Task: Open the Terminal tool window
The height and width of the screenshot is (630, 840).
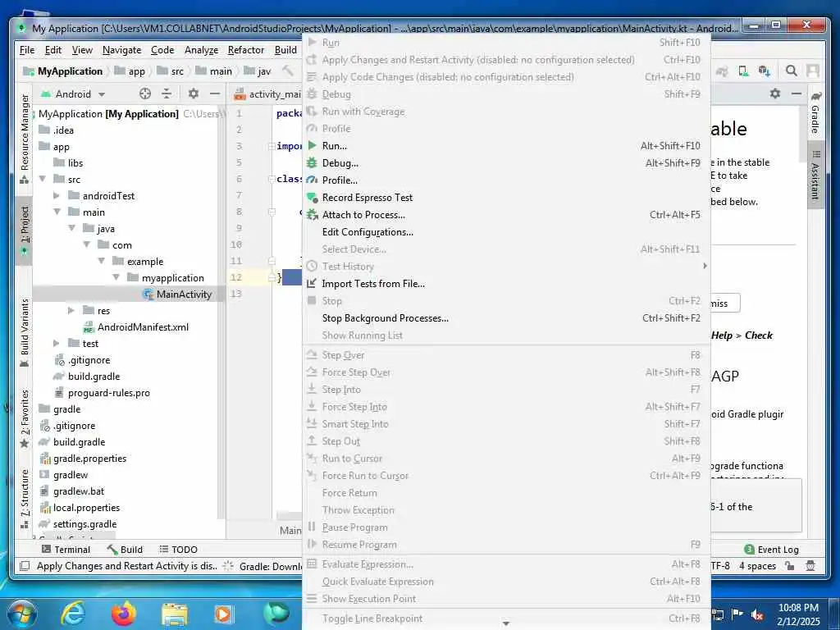Action: (66, 549)
